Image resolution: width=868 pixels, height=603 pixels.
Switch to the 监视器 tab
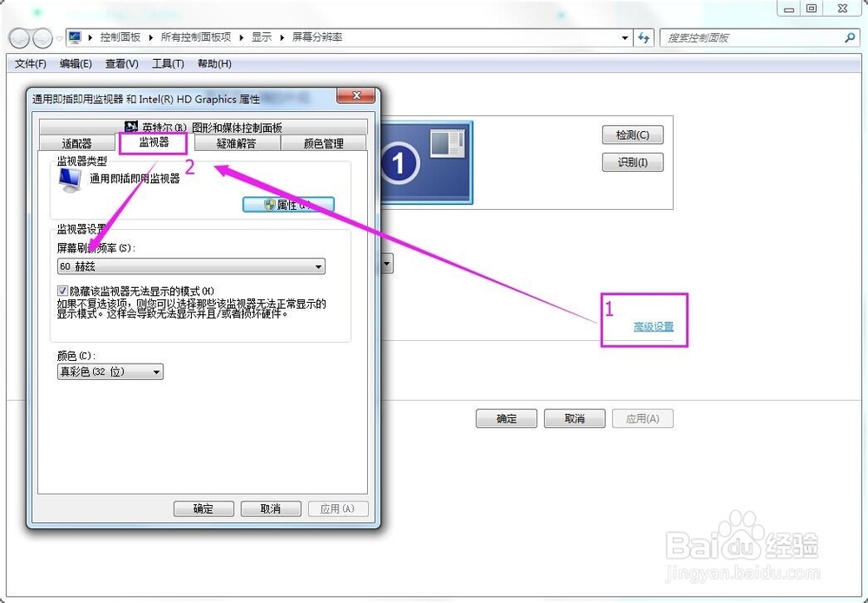(x=154, y=142)
